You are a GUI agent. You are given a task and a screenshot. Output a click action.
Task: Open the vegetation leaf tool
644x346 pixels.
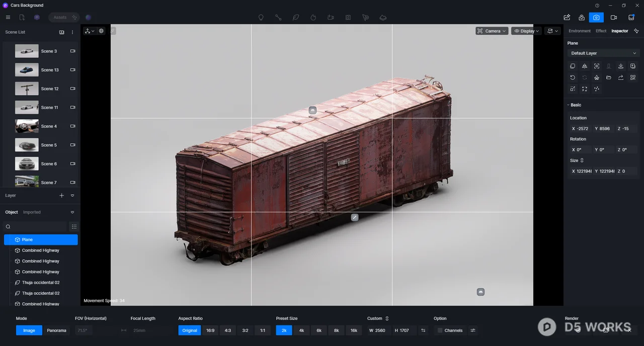coord(296,17)
